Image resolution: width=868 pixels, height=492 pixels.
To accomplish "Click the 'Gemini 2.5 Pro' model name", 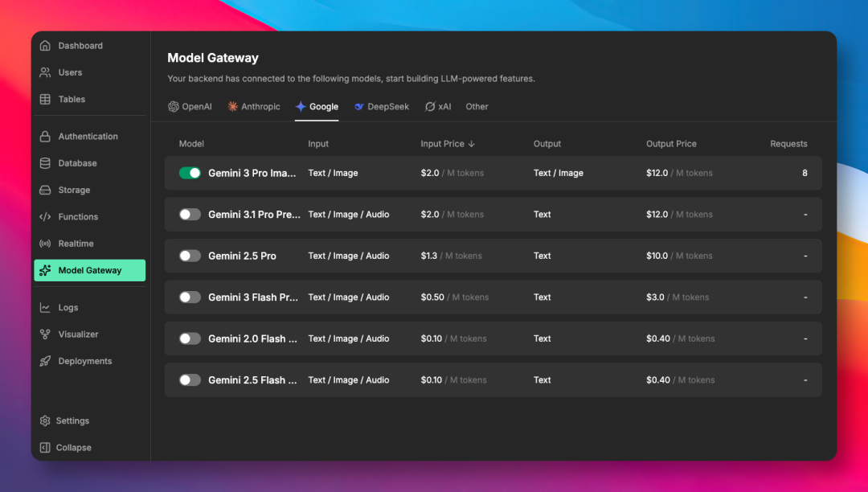I will [242, 256].
